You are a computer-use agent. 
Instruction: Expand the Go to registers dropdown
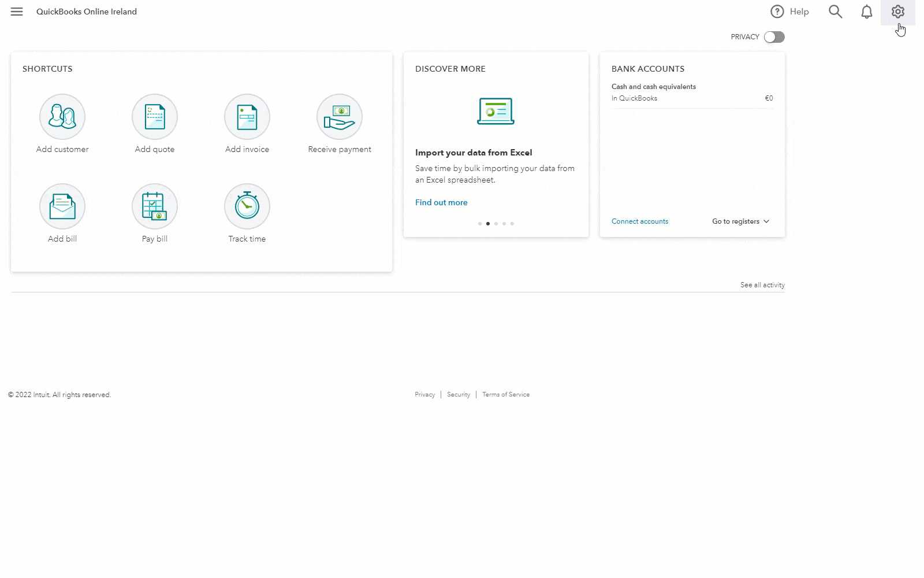pos(741,221)
